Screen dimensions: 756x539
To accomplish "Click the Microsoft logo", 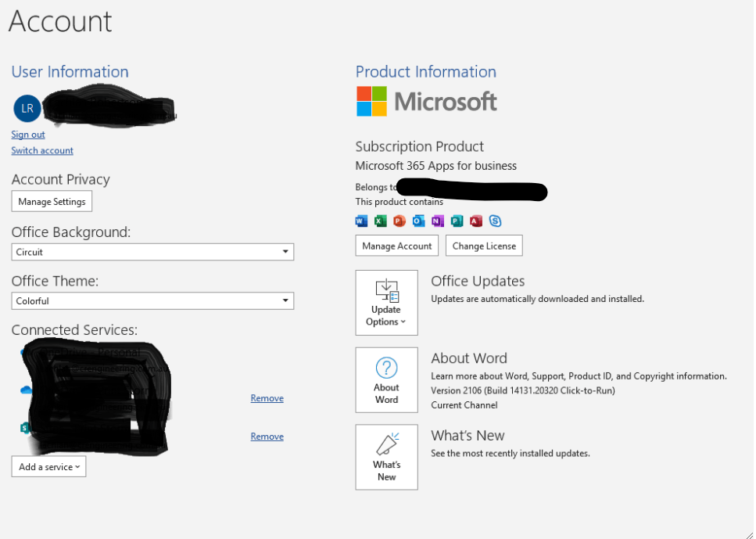I will tap(427, 102).
